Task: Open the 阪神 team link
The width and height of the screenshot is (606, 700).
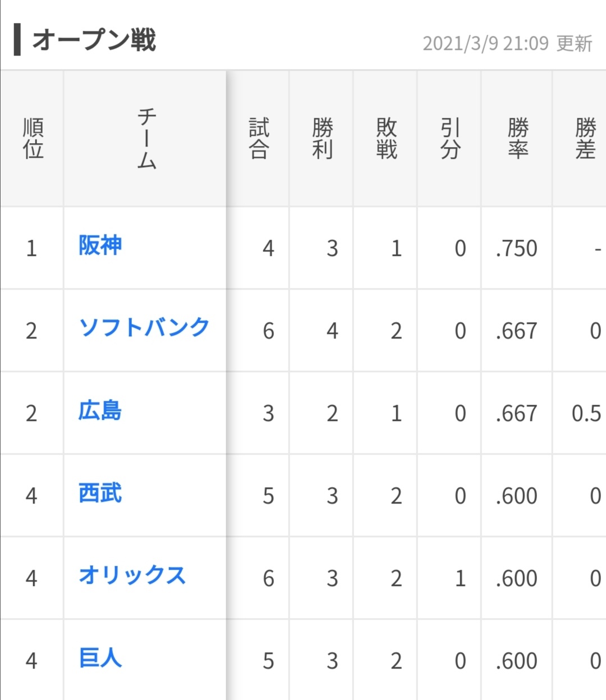Action: click(100, 246)
